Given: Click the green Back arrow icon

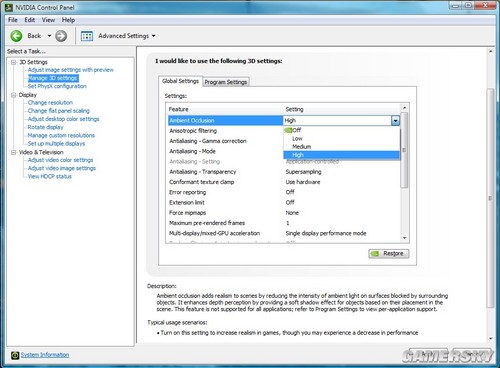Looking at the screenshot, I should coord(16,36).
